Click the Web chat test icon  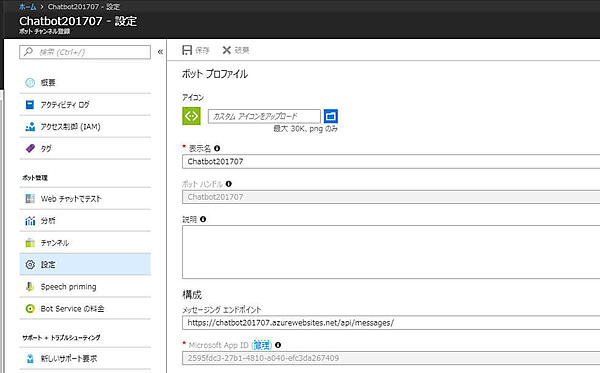tap(30, 199)
